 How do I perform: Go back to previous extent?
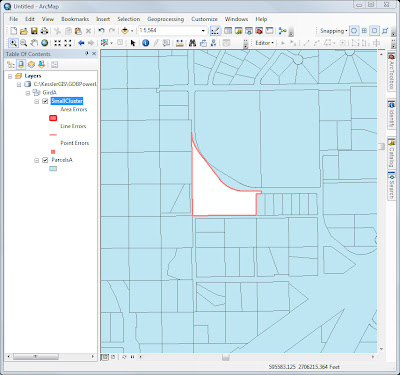(x=81, y=43)
